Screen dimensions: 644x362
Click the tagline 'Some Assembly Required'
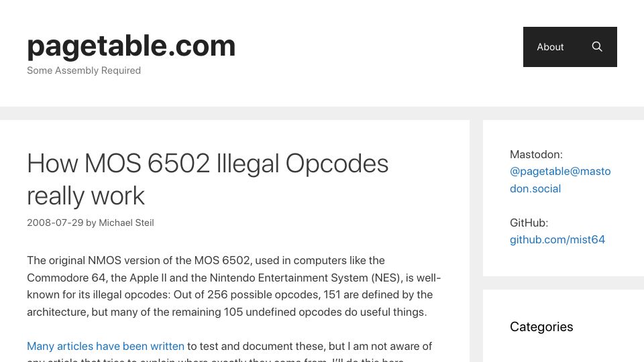tap(84, 70)
